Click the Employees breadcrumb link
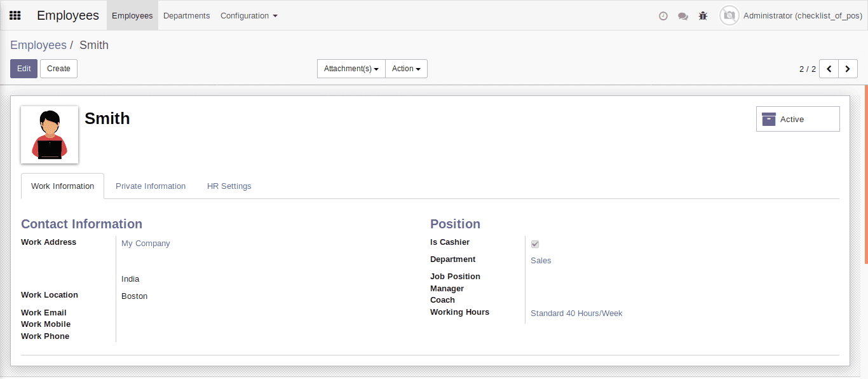Screen dimensions: 868x379 coord(38,45)
